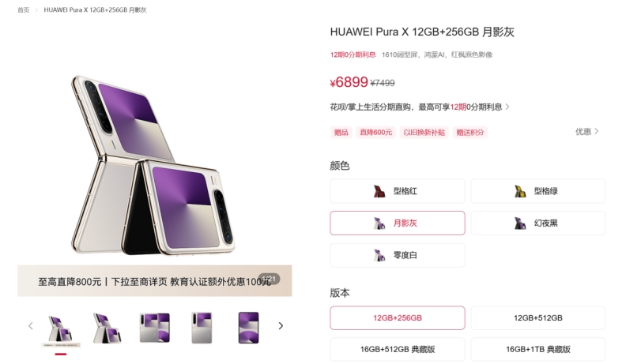Select the 型格红 color option
Screen dimensions: 626x364
click(x=398, y=191)
